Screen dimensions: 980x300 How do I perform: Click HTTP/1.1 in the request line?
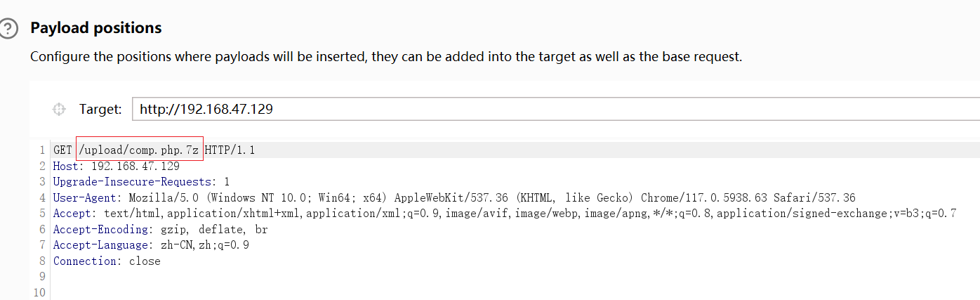(x=230, y=150)
